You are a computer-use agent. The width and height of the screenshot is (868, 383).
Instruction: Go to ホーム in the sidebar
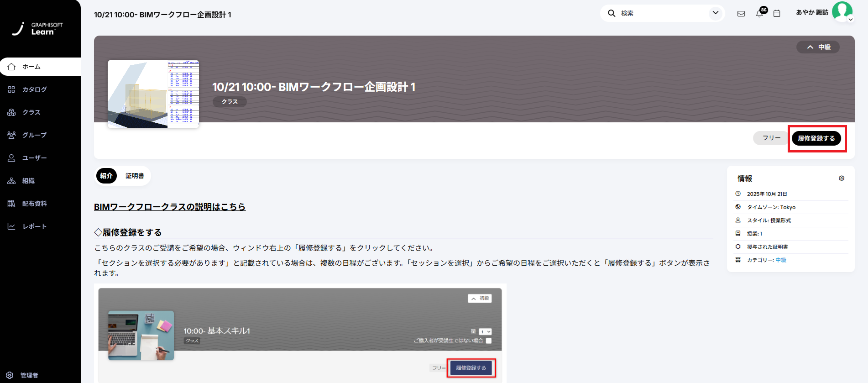[40, 67]
